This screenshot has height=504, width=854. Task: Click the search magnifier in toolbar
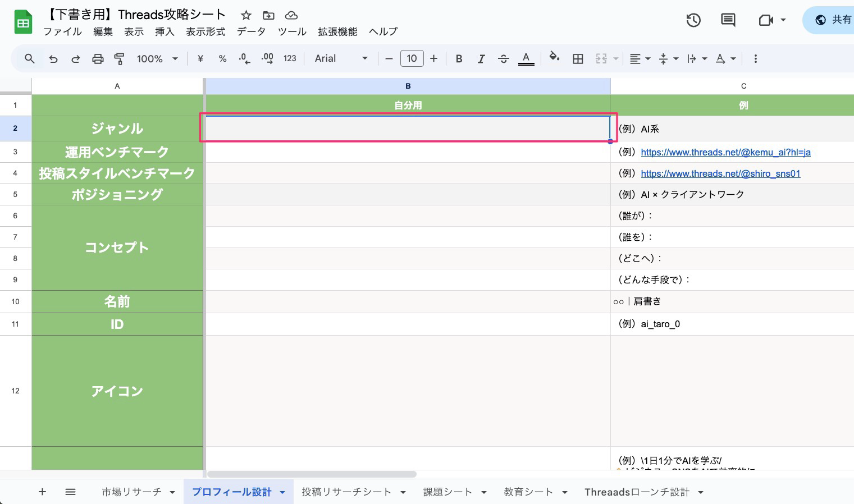click(30, 59)
